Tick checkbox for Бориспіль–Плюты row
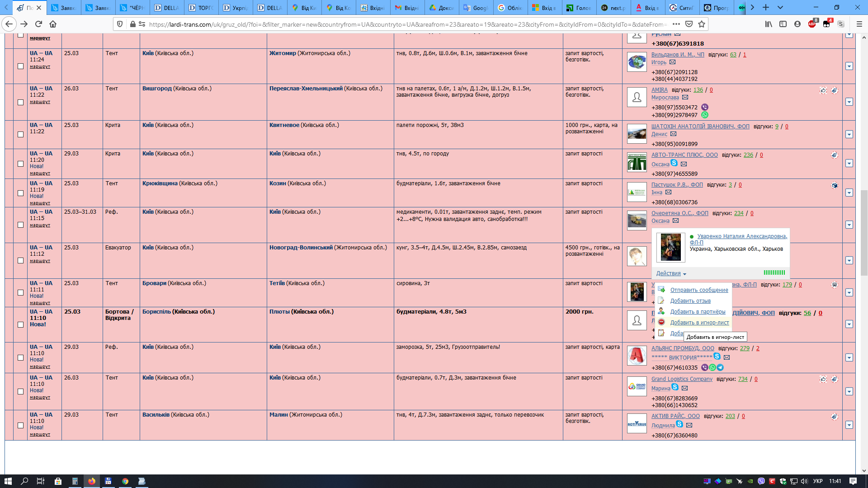This screenshot has width=868, height=488. tap(20, 324)
